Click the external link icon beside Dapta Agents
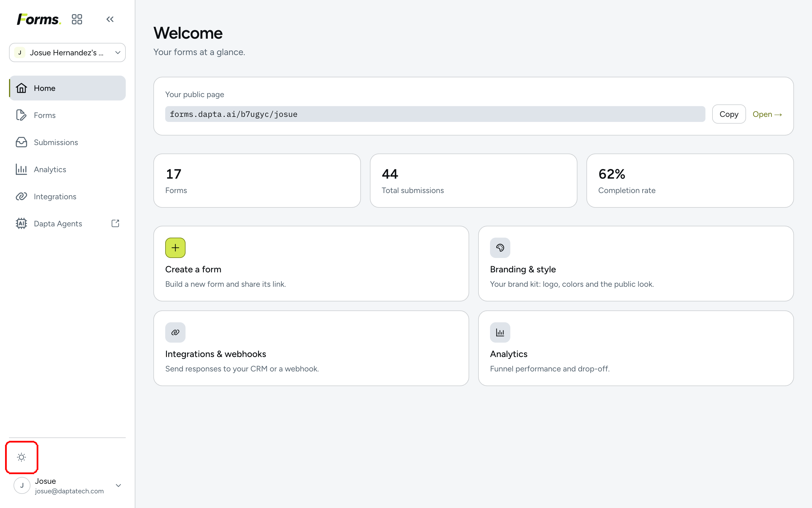Viewport: 812px width, 508px height. click(115, 224)
